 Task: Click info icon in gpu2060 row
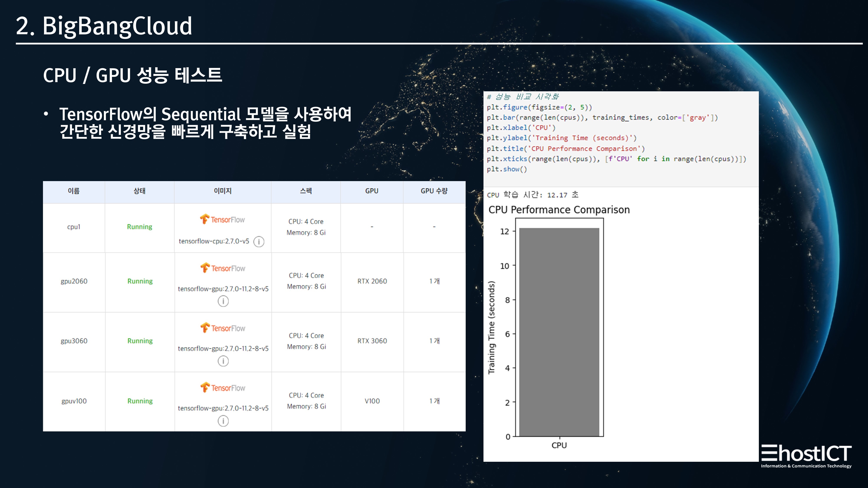click(x=223, y=301)
